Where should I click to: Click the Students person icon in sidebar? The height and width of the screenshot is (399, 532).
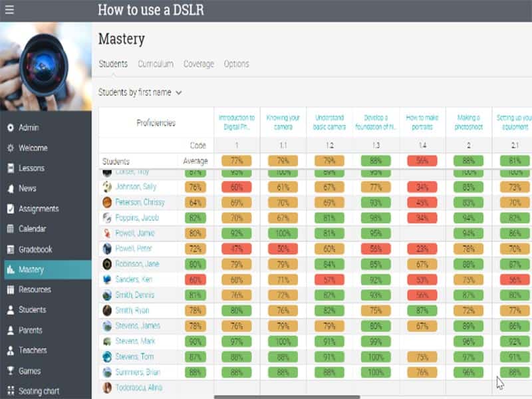point(11,310)
